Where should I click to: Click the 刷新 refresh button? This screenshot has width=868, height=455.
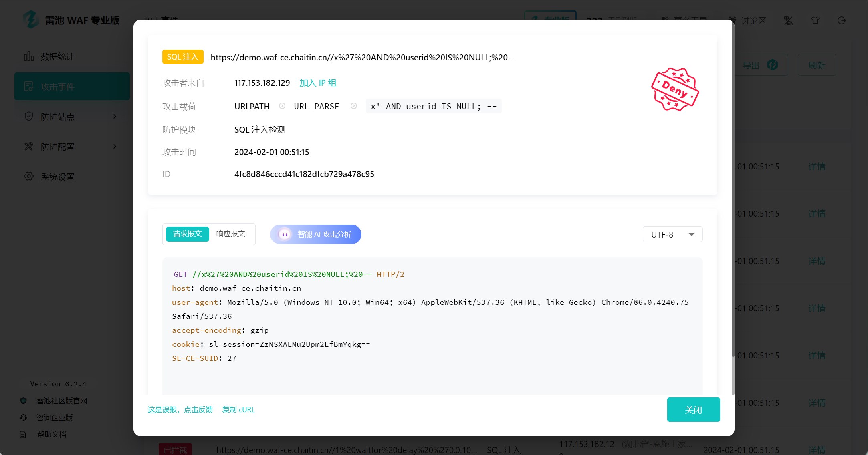coord(817,65)
